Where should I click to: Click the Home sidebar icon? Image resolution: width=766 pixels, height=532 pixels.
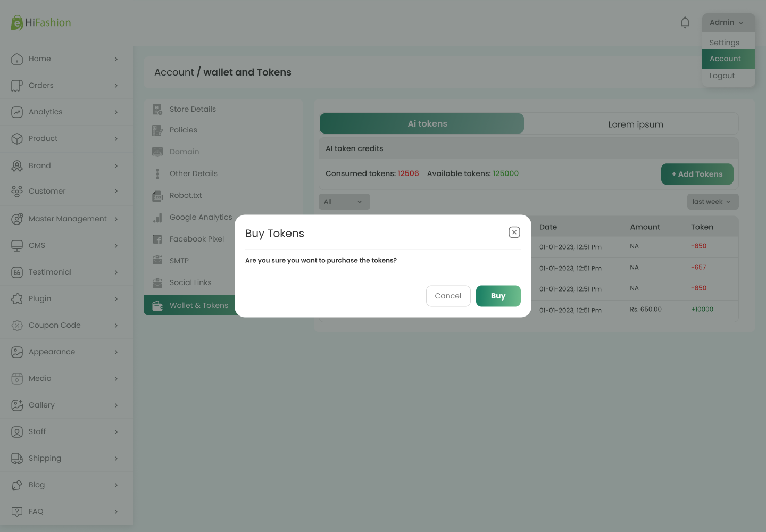pos(17,59)
